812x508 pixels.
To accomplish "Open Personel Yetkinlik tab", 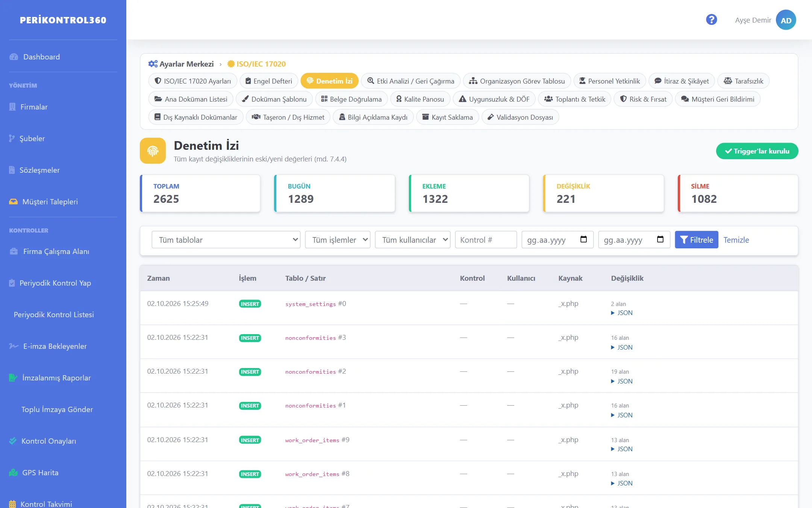I will point(610,81).
